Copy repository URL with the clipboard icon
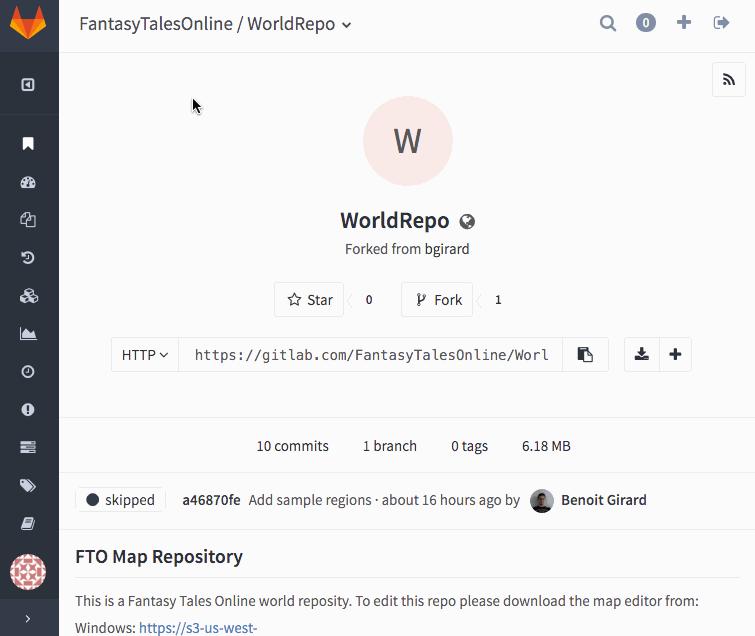Viewport: 755px width, 636px height. (x=585, y=354)
